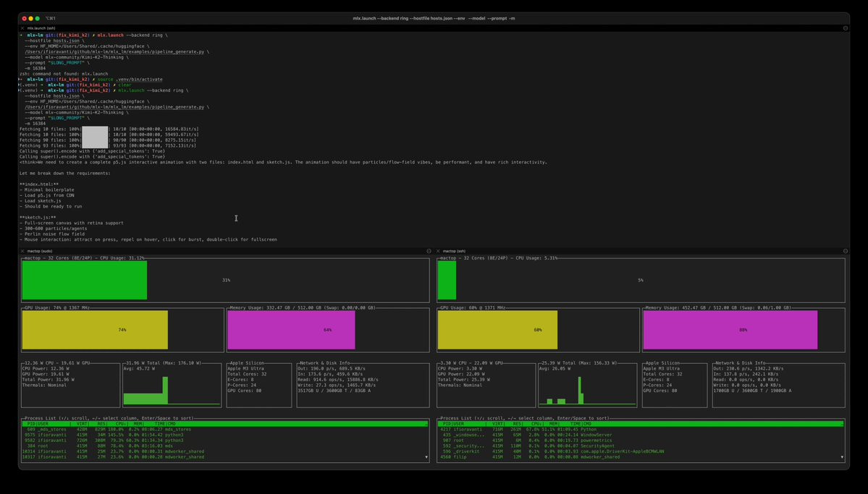Focus the mlx.launch (ssh) pane title
This screenshot has width=868, height=494.
(x=41, y=27)
